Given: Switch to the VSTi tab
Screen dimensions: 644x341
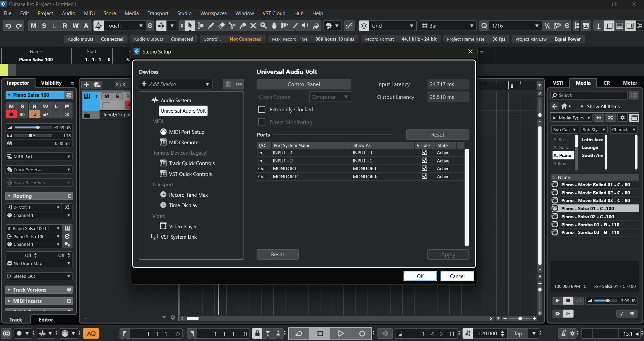Looking at the screenshot, I should [x=558, y=83].
